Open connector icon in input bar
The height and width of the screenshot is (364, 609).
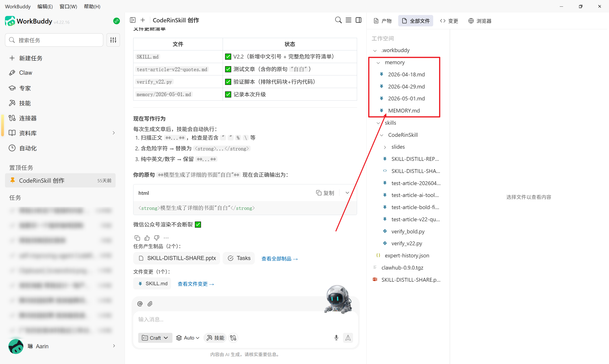point(233,338)
